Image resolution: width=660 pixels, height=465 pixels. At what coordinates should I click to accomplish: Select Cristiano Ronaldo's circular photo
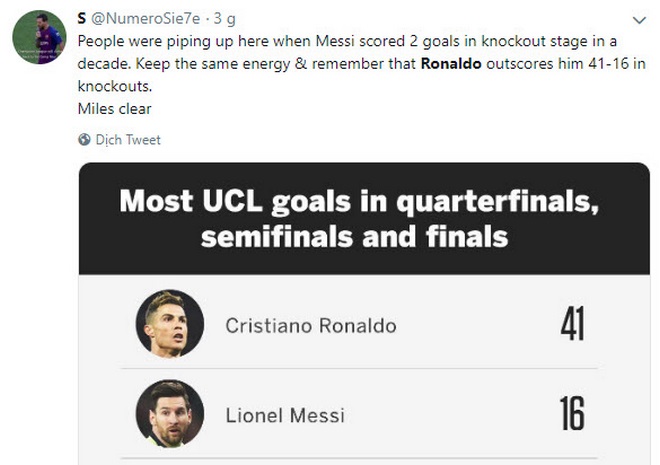[169, 324]
